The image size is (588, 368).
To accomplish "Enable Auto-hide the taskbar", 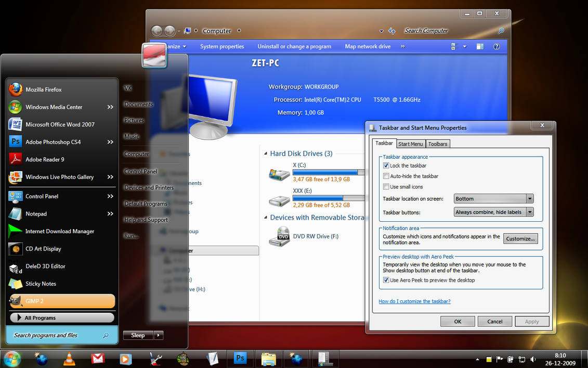I will [x=386, y=176].
